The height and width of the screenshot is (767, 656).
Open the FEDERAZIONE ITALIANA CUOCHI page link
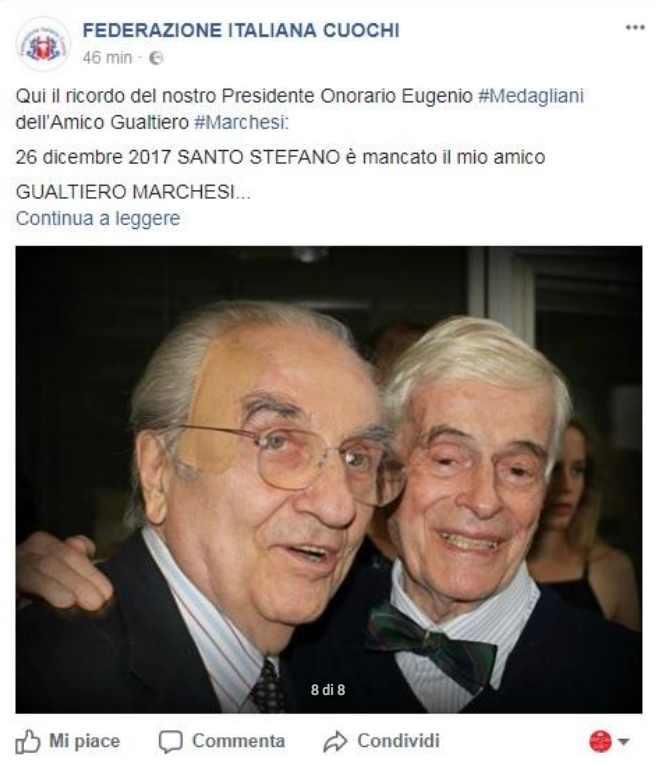(x=241, y=30)
